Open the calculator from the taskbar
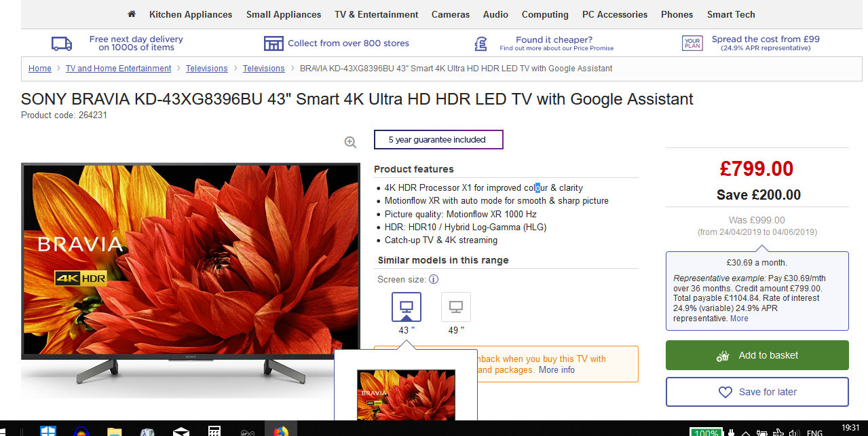The image size is (868, 436). [x=214, y=431]
